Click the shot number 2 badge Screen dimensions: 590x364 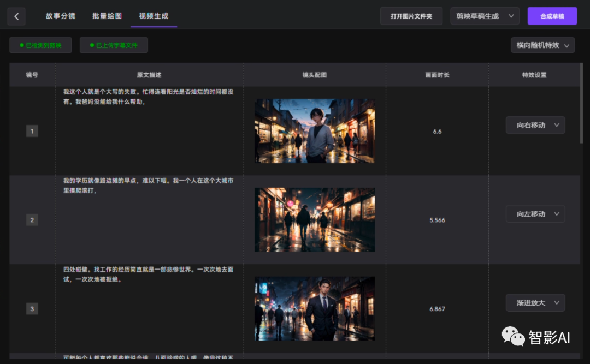pyautogui.click(x=32, y=219)
